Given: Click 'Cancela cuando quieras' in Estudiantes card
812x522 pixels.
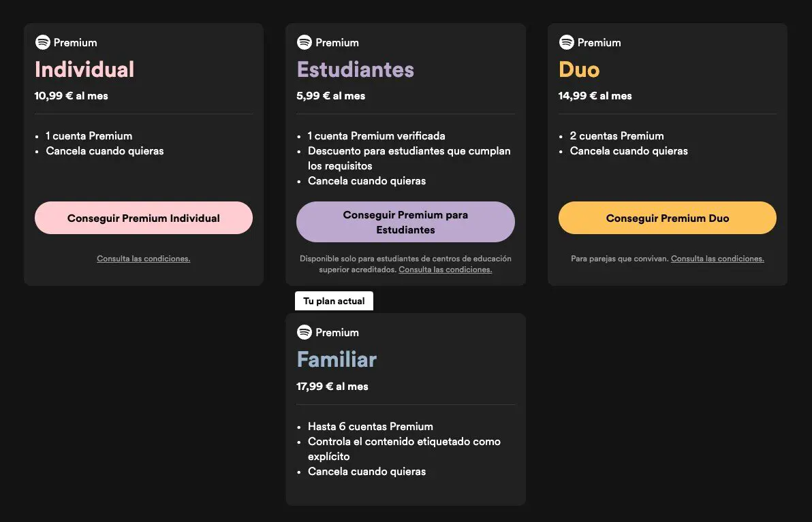Looking at the screenshot, I should click(366, 181).
